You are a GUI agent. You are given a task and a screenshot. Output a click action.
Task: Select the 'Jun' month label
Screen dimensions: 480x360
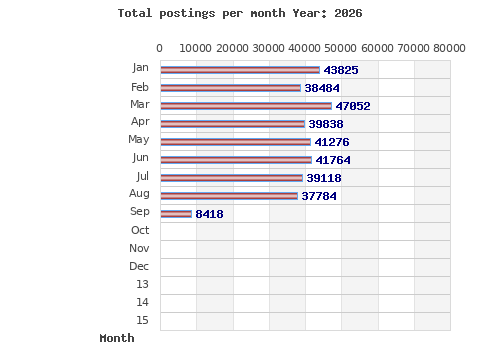(x=140, y=157)
